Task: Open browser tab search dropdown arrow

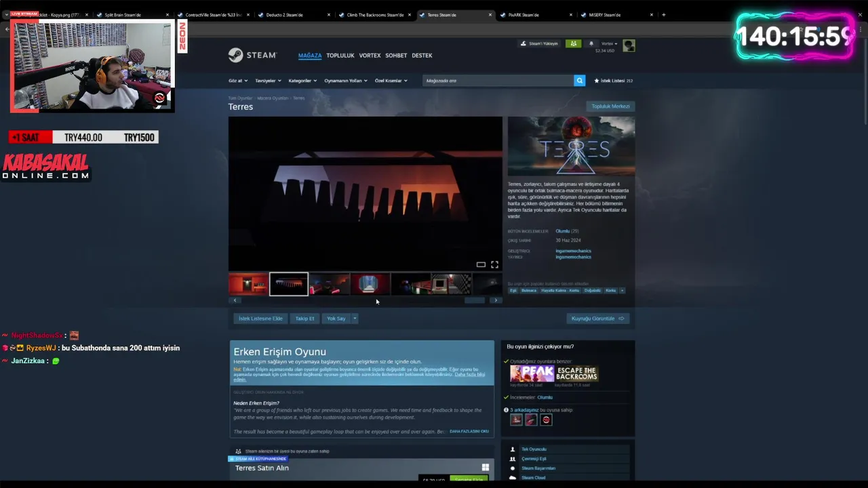Action: coord(6,15)
